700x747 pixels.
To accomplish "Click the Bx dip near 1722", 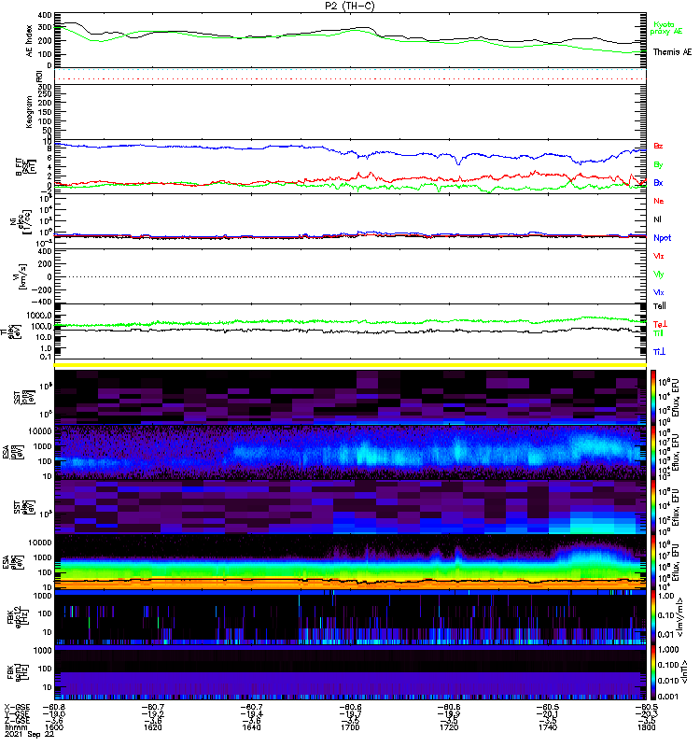I will [x=458, y=161].
